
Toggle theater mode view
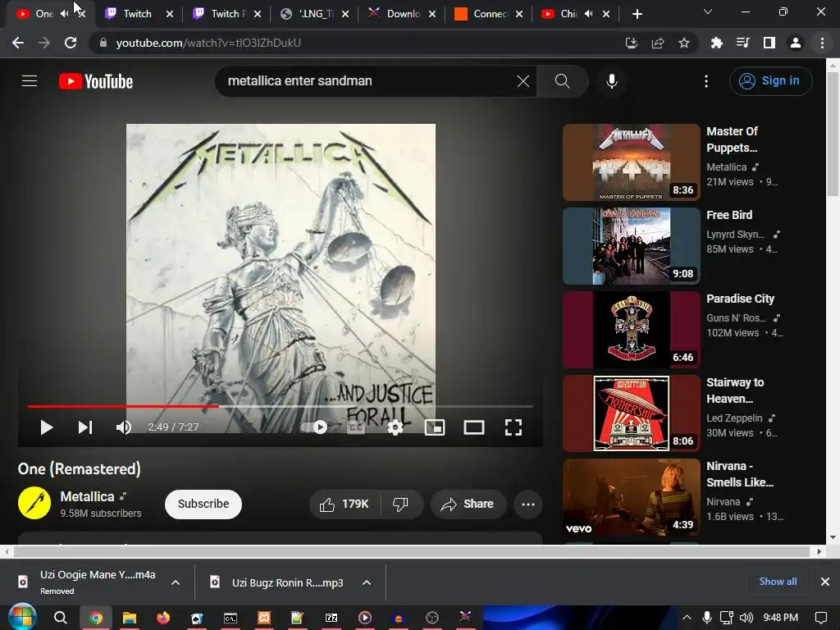point(473,427)
